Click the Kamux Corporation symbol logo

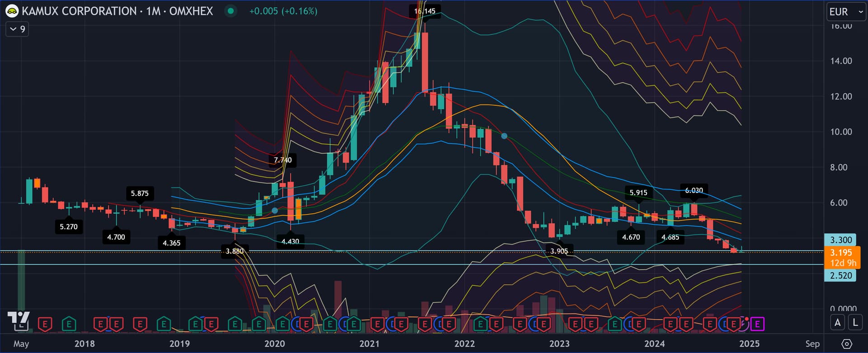12,11
